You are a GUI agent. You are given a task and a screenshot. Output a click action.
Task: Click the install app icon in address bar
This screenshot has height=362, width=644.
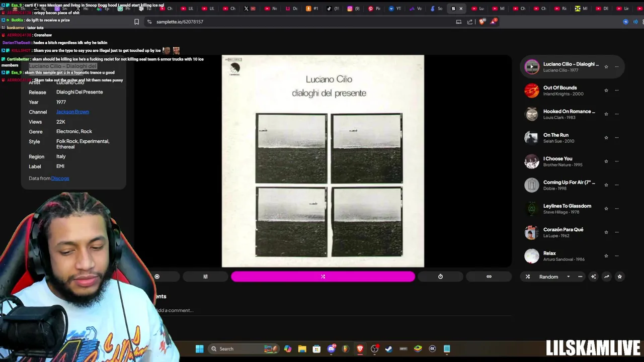pyautogui.click(x=458, y=22)
